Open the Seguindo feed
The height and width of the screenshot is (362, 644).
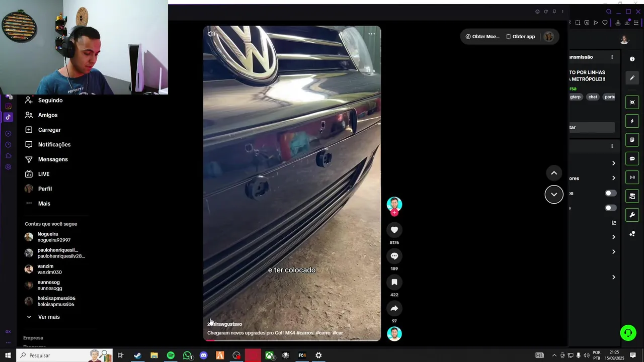click(44, 101)
